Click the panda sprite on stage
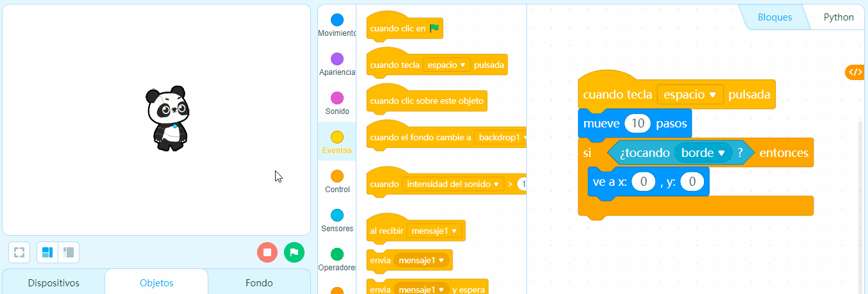868x294 pixels. pyautogui.click(x=168, y=118)
